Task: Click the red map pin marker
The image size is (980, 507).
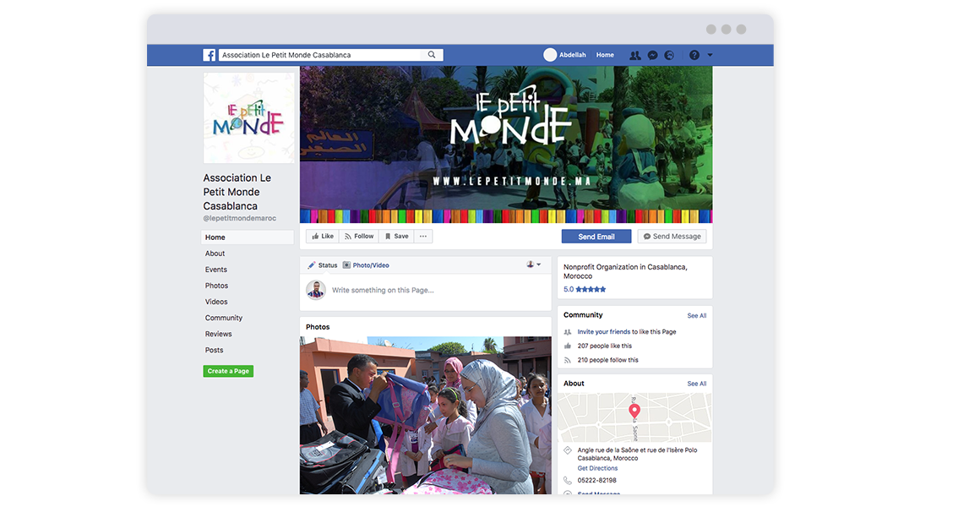Action: [x=634, y=412]
